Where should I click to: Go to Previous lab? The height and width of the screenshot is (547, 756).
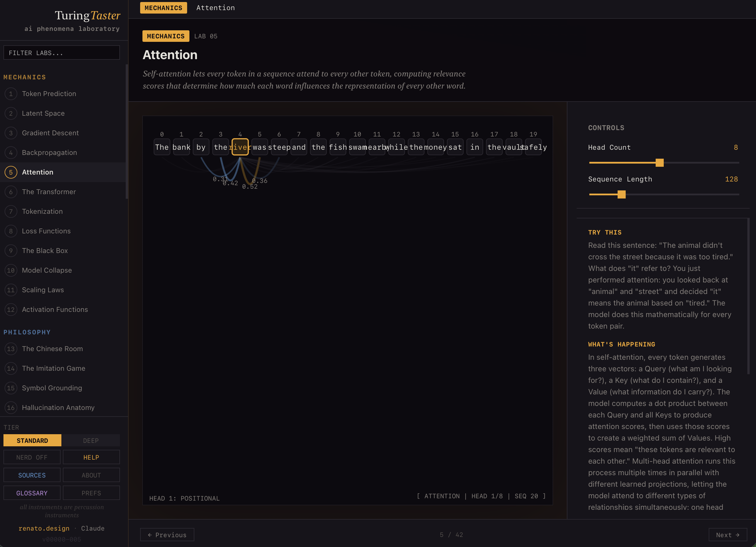pyautogui.click(x=167, y=535)
